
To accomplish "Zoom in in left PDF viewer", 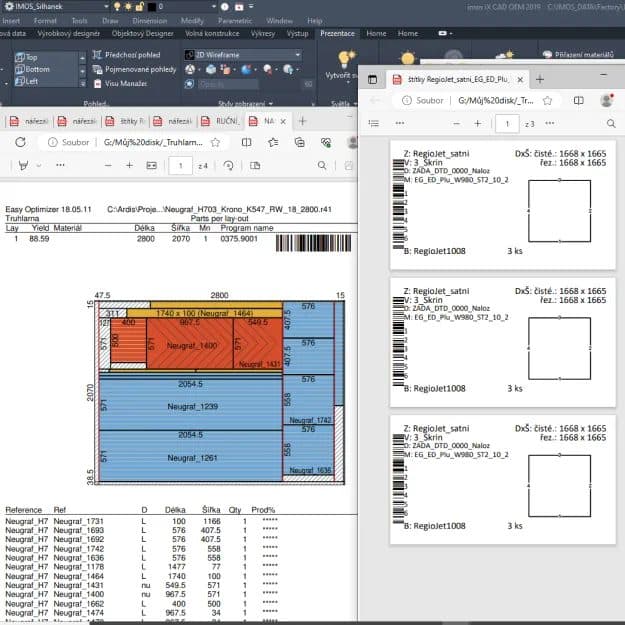I will 129,165.
